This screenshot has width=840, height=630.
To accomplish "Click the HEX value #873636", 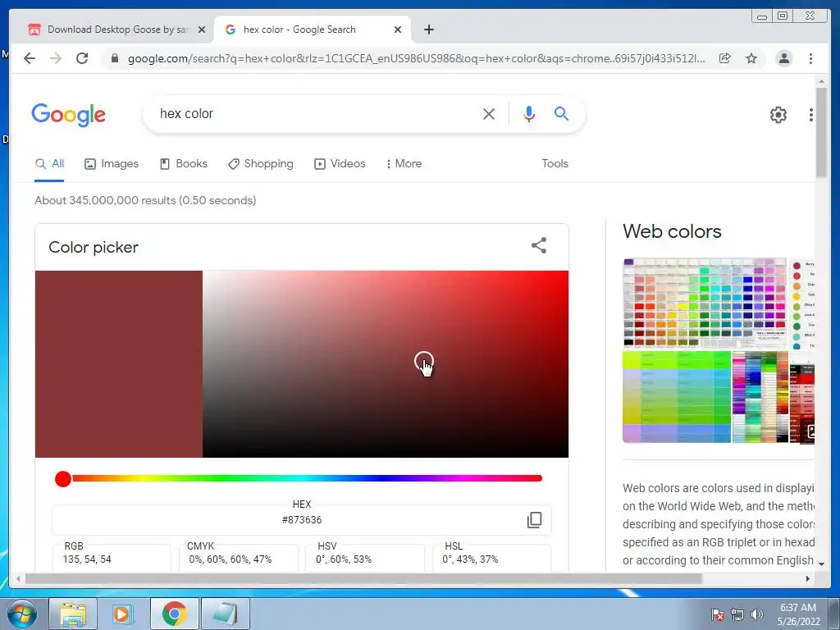I will click(302, 520).
